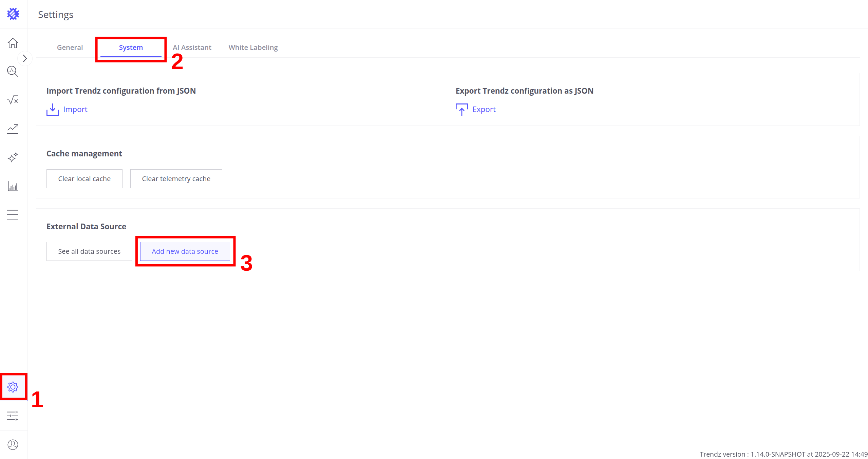Open the White Labeling tab

tap(253, 47)
